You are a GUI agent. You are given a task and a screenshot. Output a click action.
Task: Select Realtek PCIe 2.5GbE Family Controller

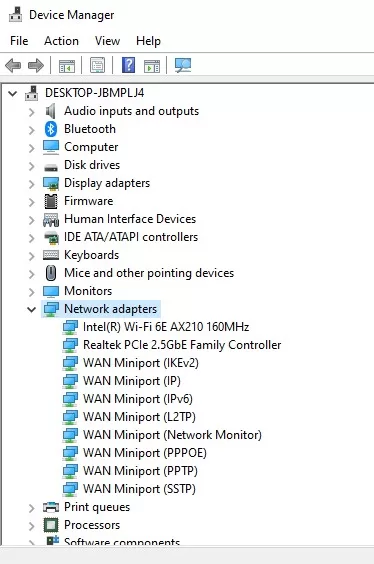(x=182, y=345)
